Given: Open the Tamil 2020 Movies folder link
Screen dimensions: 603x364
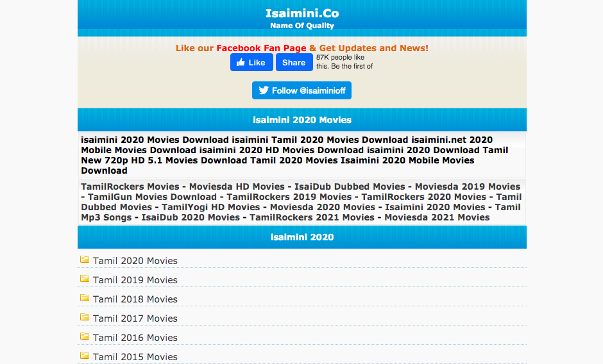Looking at the screenshot, I should [x=135, y=261].
